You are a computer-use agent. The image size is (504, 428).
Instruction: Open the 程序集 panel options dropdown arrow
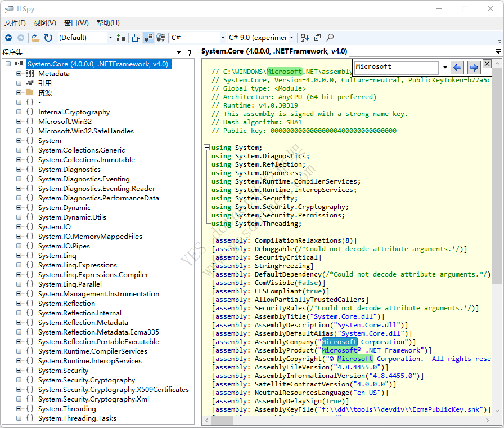point(179,52)
